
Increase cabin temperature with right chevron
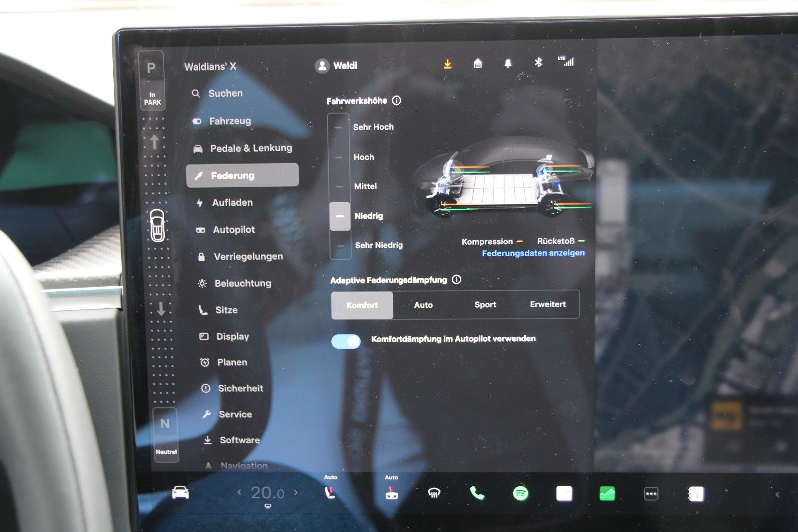pyautogui.click(x=296, y=492)
